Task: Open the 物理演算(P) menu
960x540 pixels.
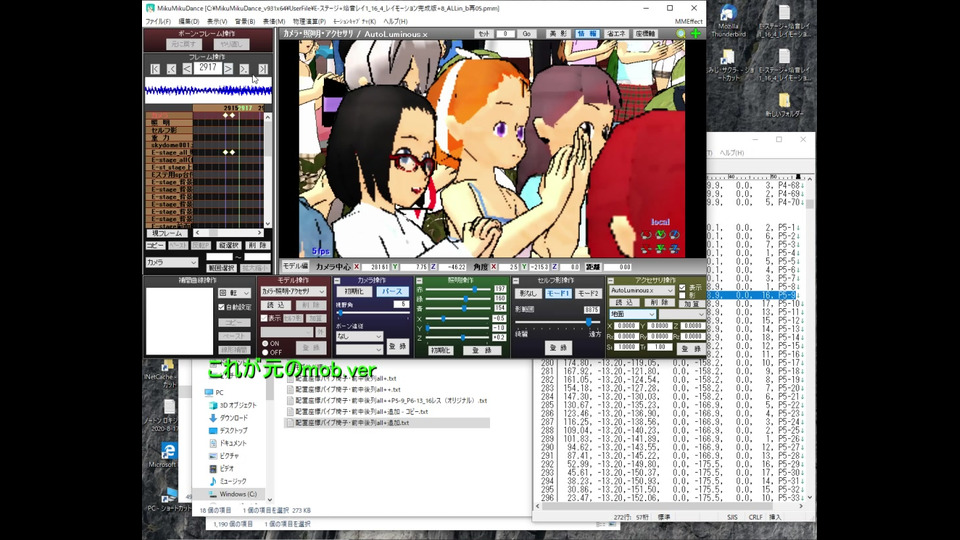Action: [309, 21]
